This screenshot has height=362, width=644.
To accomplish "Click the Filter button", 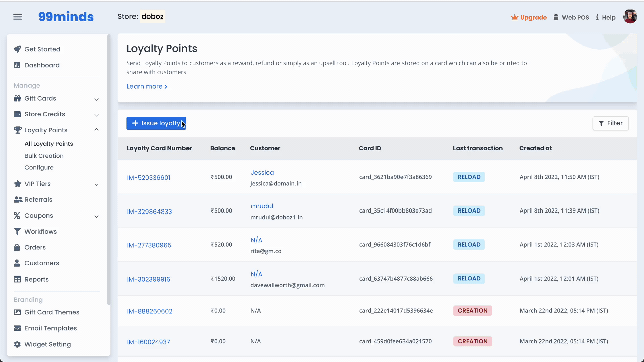I will [x=610, y=123].
